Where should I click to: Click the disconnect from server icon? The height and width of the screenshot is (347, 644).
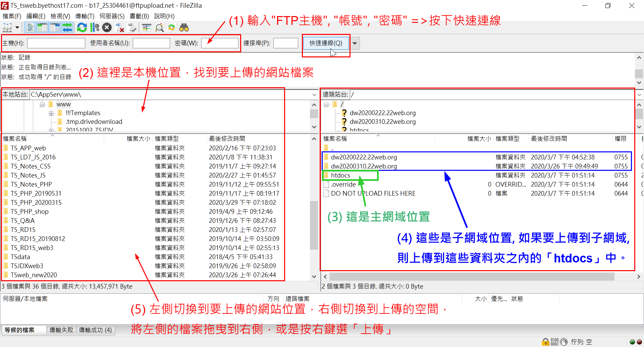[x=120, y=28]
